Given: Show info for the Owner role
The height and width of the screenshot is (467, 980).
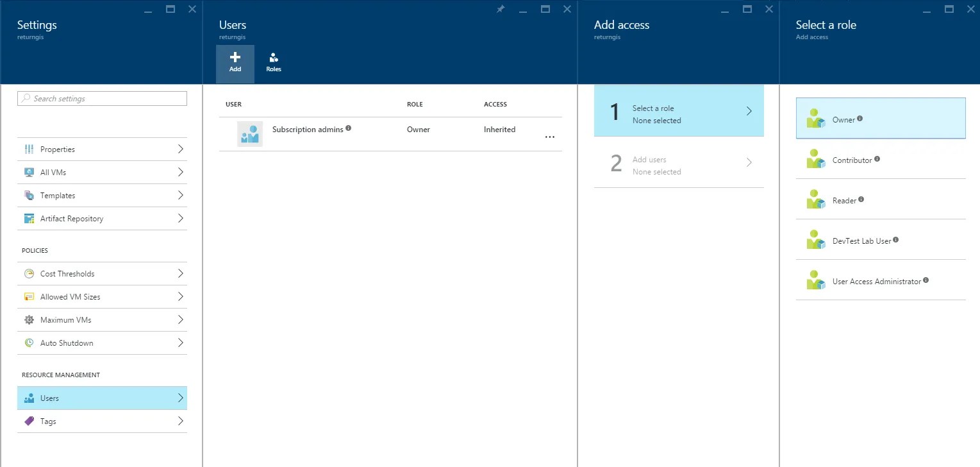Looking at the screenshot, I should (860, 119).
